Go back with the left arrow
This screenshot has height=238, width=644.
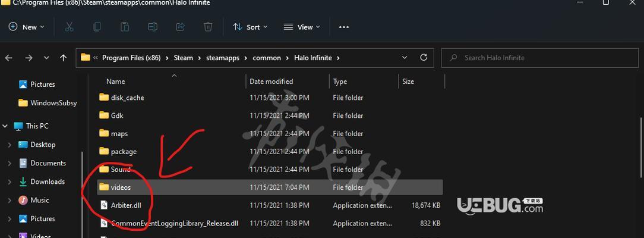pos(9,58)
